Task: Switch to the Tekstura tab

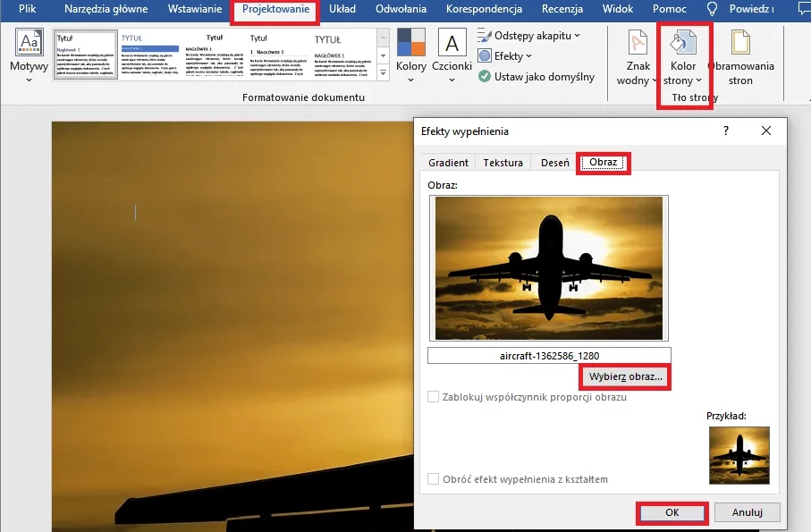Action: pyautogui.click(x=503, y=163)
